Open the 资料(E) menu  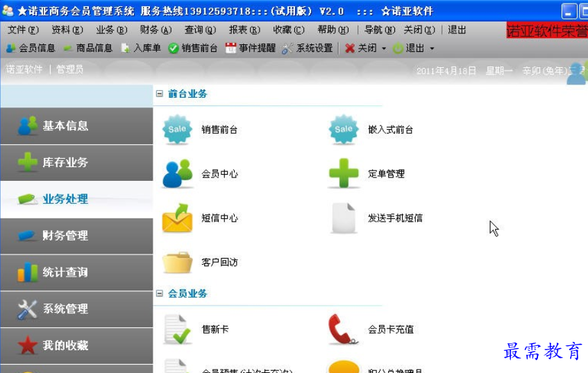point(67,30)
